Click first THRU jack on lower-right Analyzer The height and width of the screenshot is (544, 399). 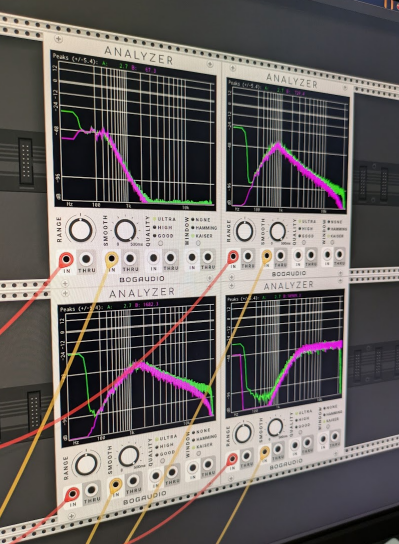point(246,456)
